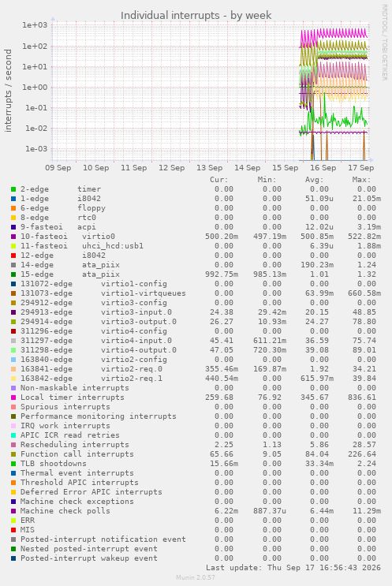Click the pink Rescheduling interrupts swatch
This screenshot has width=392, height=586.
(x=13, y=445)
